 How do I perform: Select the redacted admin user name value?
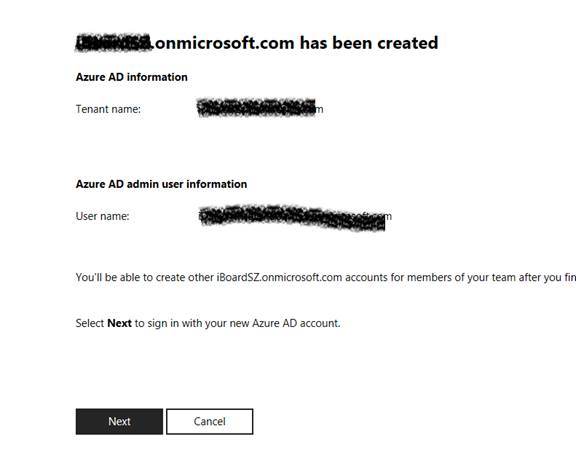(x=295, y=217)
